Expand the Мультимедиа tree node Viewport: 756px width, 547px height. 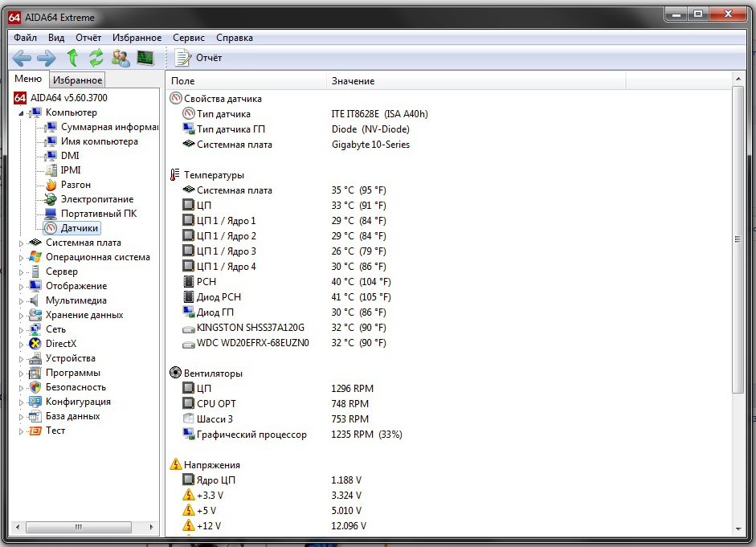pos(21,301)
